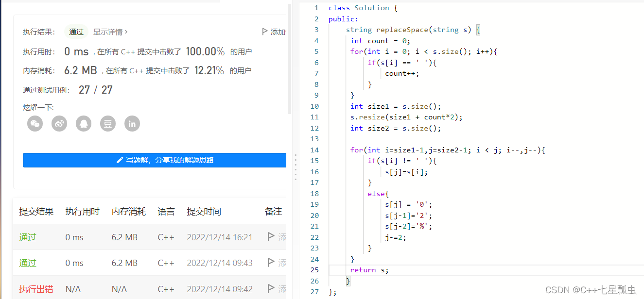644x299 pixels.
Task: Click the 2022/12/14 09:42 timestamp
Action: [x=220, y=289]
